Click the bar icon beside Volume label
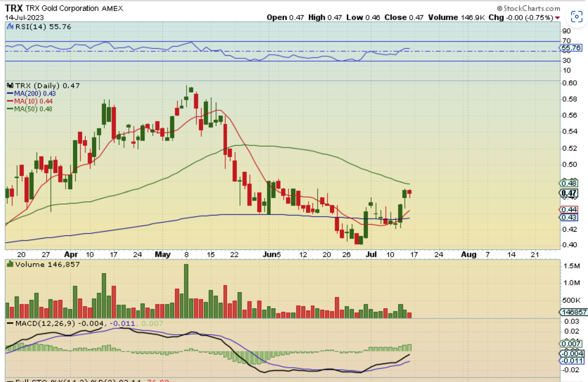 pos(10,264)
